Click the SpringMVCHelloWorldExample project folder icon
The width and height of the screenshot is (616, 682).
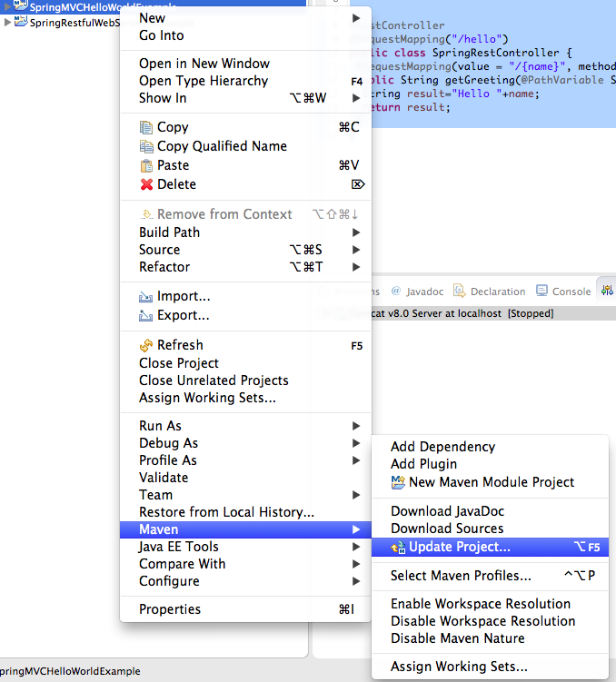coord(21,5)
